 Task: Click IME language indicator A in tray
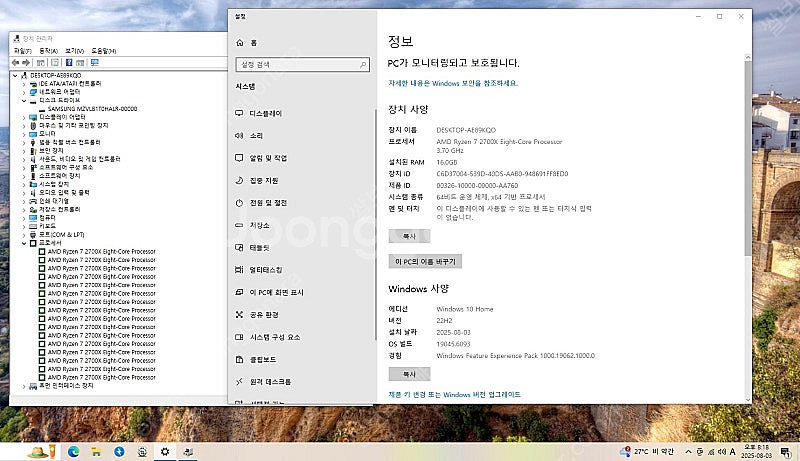(733, 452)
